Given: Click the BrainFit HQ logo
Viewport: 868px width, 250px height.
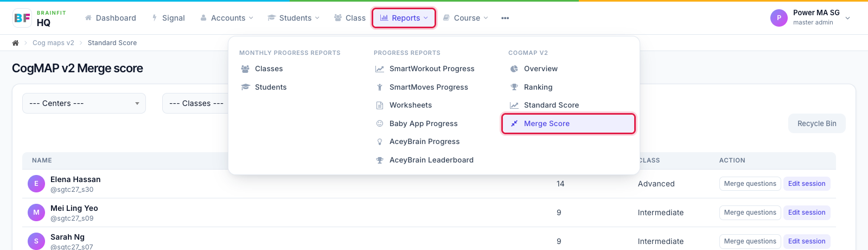Looking at the screenshot, I should (39, 18).
